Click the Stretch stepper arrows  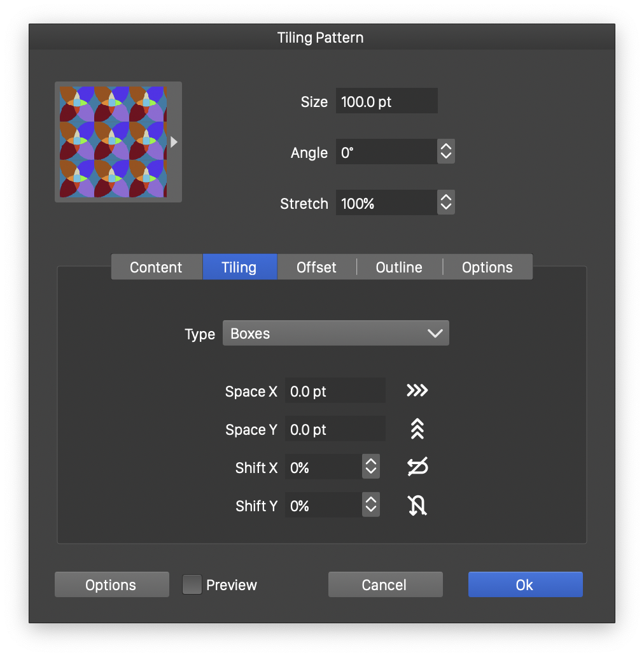point(446,203)
